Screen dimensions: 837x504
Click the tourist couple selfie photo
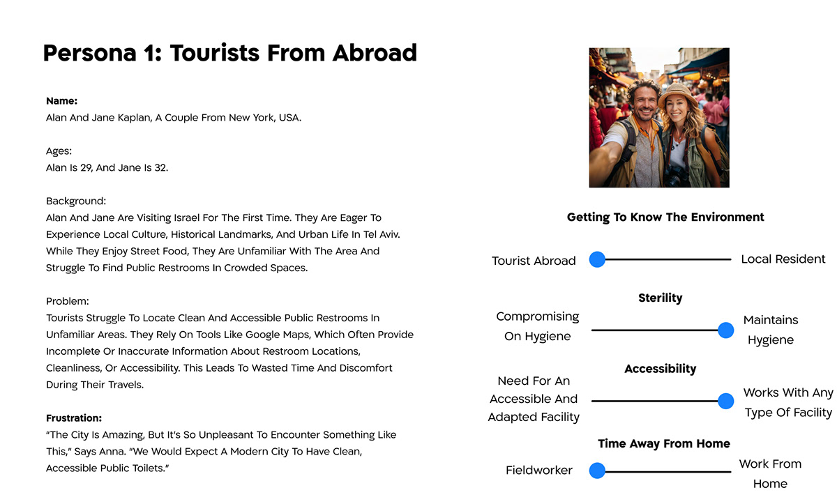pos(659,117)
